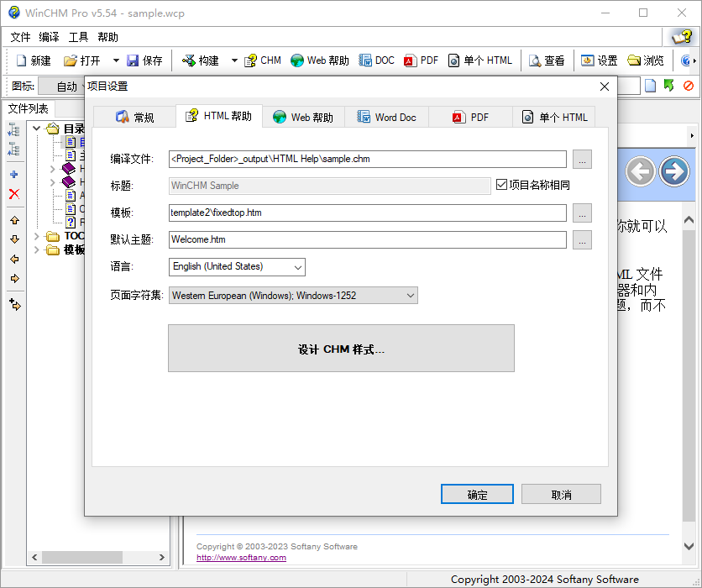
Task: Click the red prohibited circle icon
Action: [689, 86]
